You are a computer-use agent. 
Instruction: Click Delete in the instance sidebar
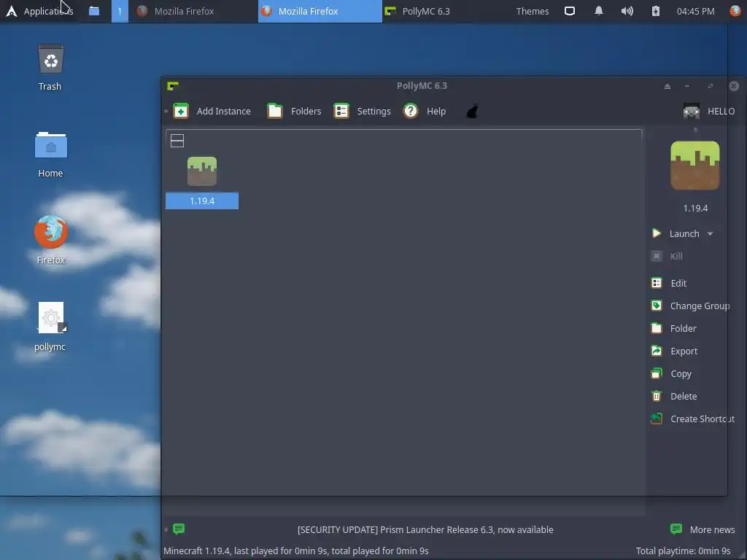click(674, 396)
